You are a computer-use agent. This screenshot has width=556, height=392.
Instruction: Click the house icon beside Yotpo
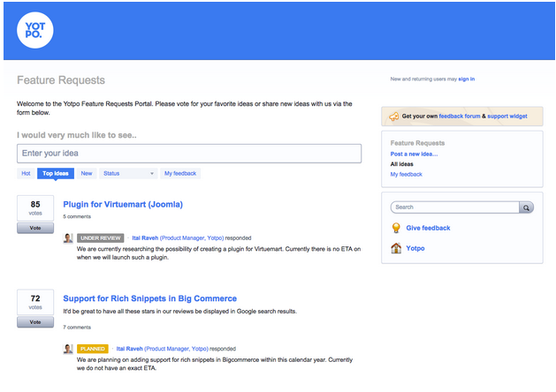[x=397, y=248]
